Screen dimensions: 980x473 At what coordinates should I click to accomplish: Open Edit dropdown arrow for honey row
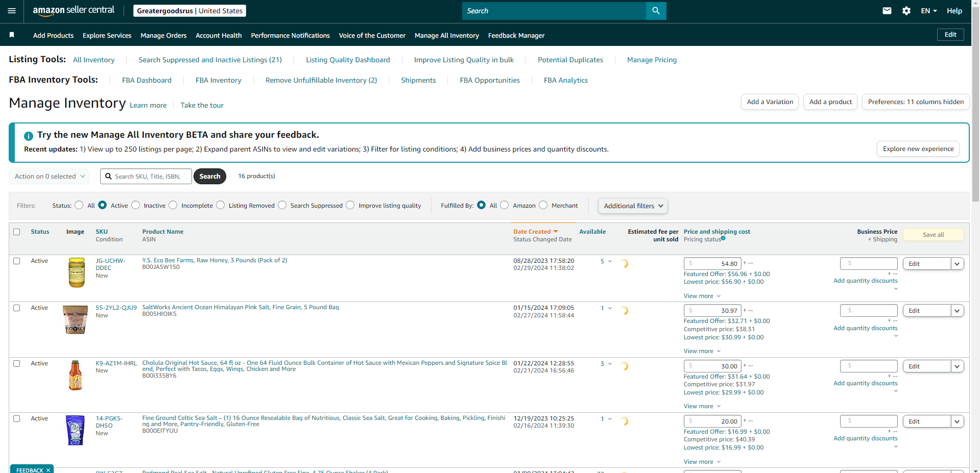tap(957, 264)
